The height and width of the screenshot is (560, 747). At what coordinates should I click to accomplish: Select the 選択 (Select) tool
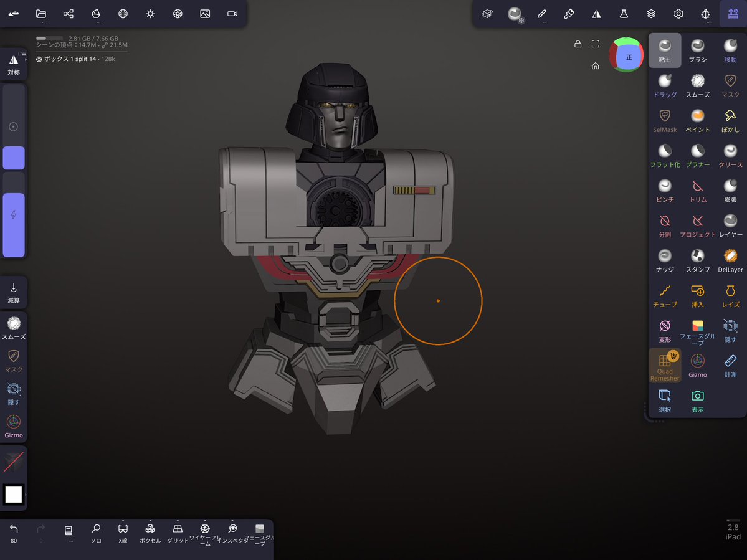665,401
